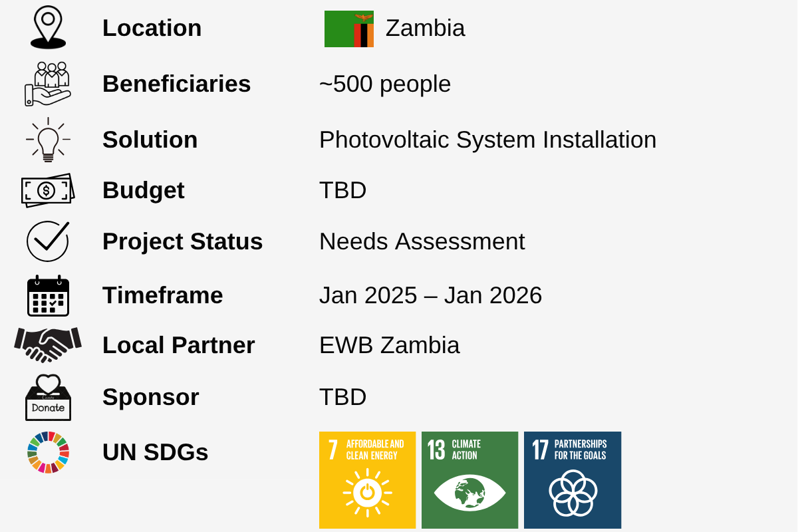
Task: Click the handshake Local Partner icon
Action: coord(48,344)
